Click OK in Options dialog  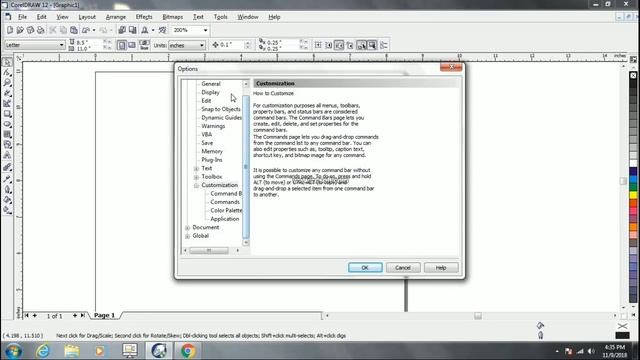pos(365,268)
